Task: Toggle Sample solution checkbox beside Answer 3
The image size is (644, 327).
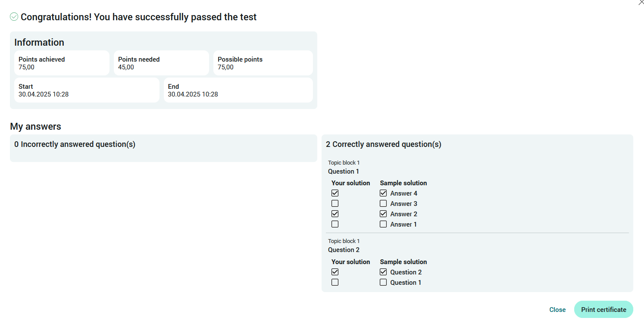Action: 383,203
